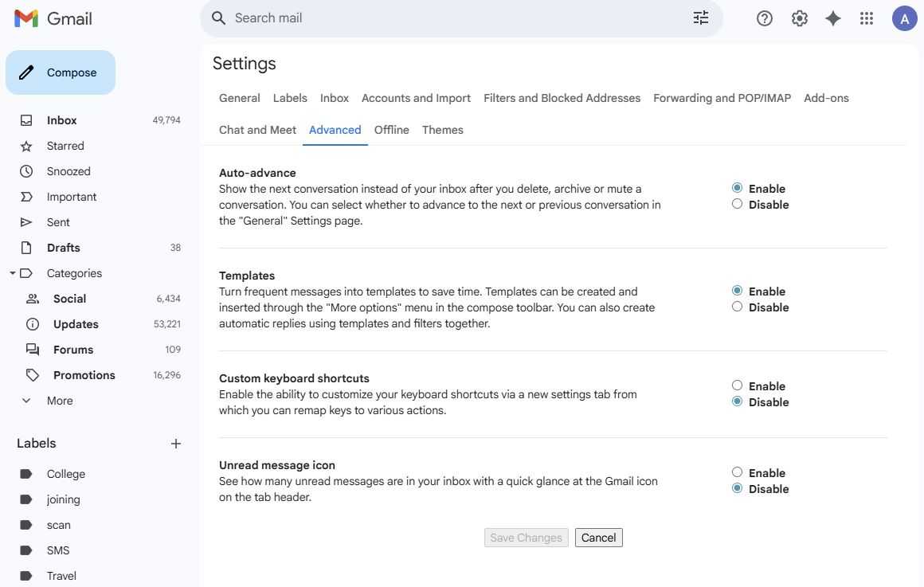Open the Offline tab
This screenshot has width=924, height=587.
tap(391, 131)
